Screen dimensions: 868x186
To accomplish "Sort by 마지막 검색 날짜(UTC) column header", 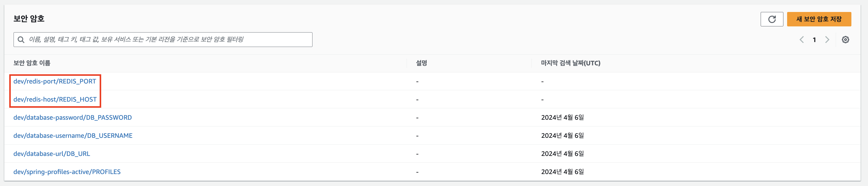I will tap(571, 63).
